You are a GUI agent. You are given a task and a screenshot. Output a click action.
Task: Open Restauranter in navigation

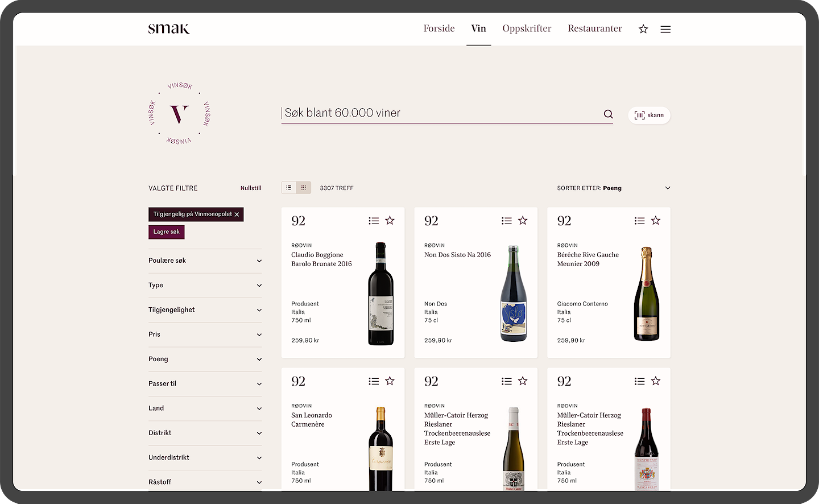(x=595, y=28)
